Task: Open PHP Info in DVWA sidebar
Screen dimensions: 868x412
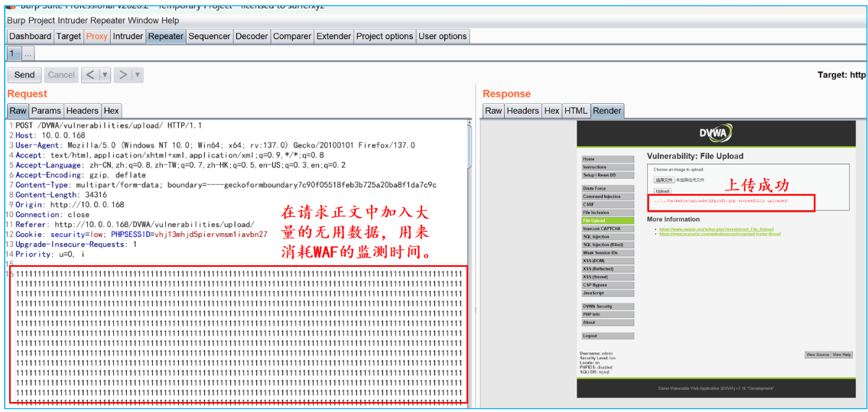Action: tap(608, 314)
